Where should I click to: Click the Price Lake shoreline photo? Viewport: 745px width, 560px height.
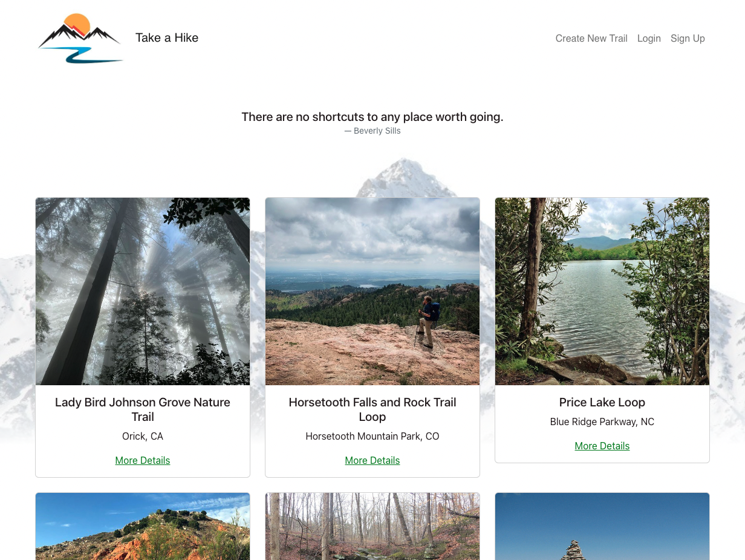coord(602,291)
